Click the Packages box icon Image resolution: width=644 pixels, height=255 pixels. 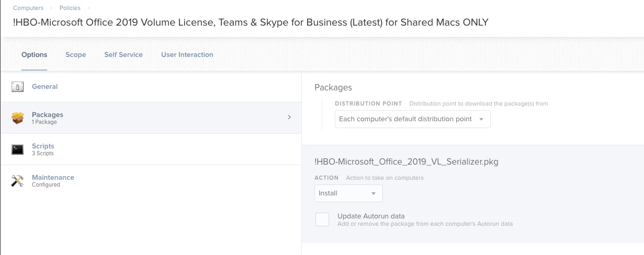(18, 118)
